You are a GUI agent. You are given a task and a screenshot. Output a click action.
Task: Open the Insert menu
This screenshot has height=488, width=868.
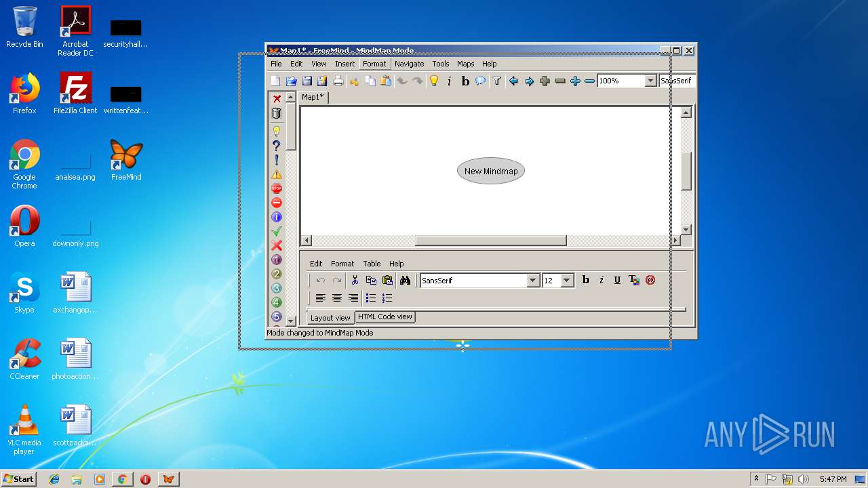344,64
